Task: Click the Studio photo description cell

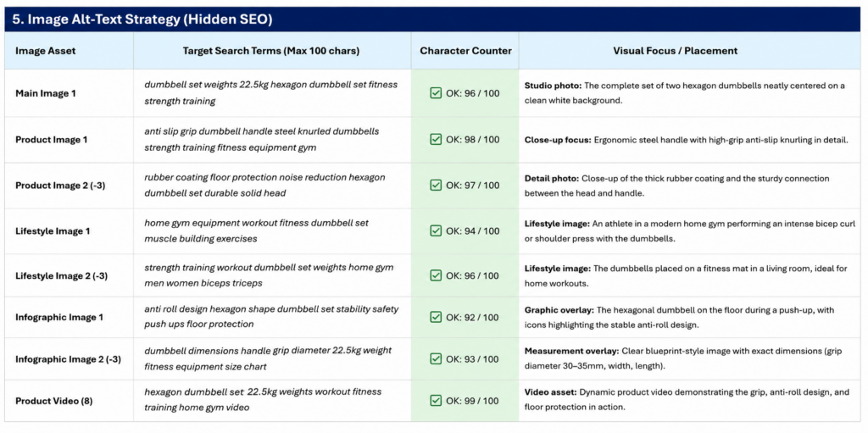Action: (x=690, y=93)
